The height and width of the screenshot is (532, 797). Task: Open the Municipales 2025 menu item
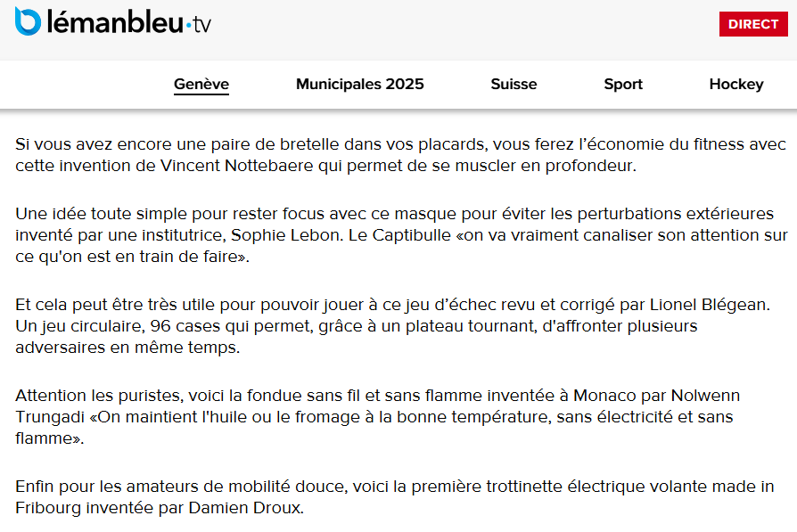pos(360,84)
